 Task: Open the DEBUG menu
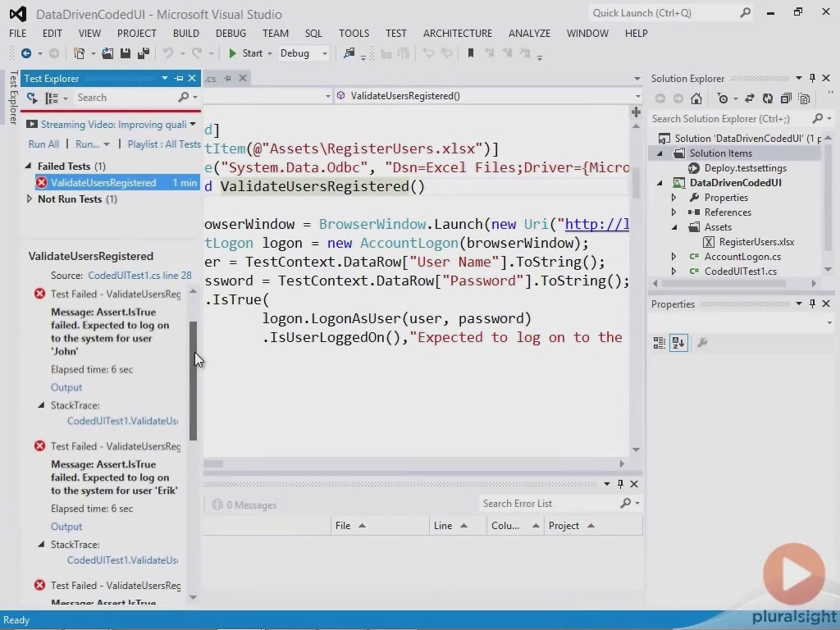[x=231, y=33]
